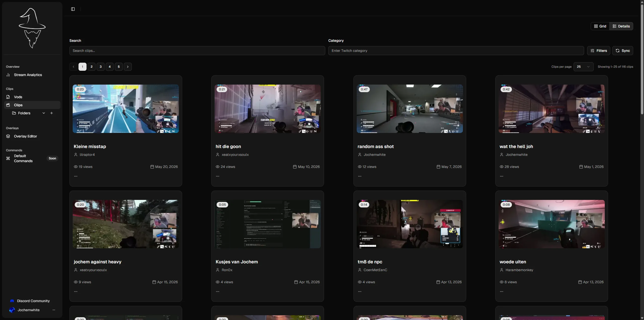Click the Jochemwhite profile avatar
The image size is (644, 320).
[12, 310]
